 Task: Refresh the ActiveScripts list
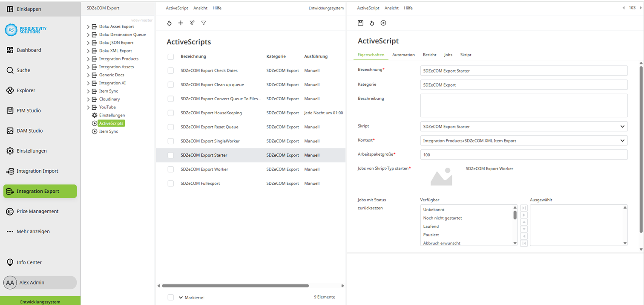pos(169,23)
